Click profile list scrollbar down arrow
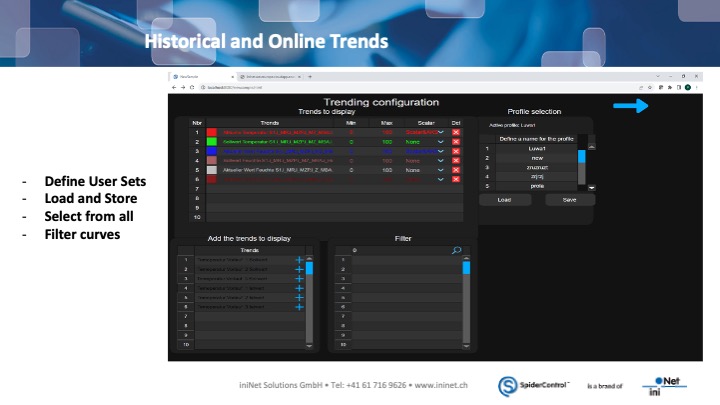720x405 pixels. coord(591,187)
